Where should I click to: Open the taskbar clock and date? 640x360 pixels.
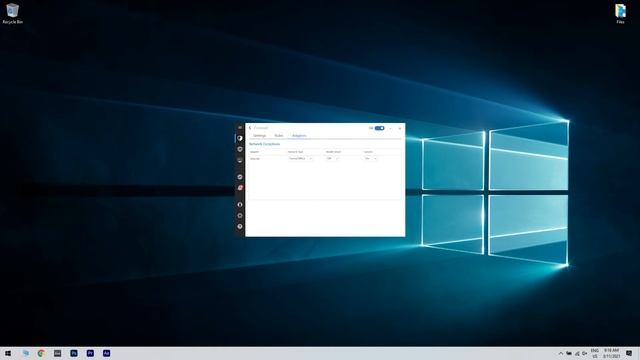point(611,353)
